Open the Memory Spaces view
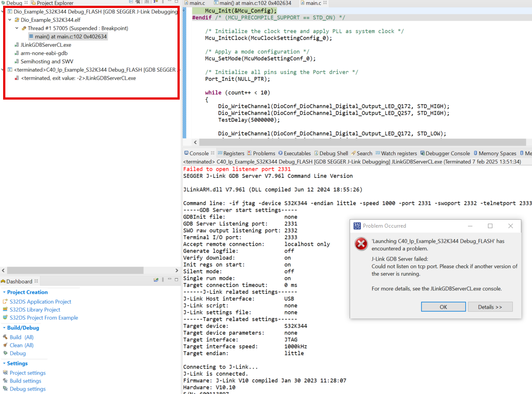 [x=498, y=153]
